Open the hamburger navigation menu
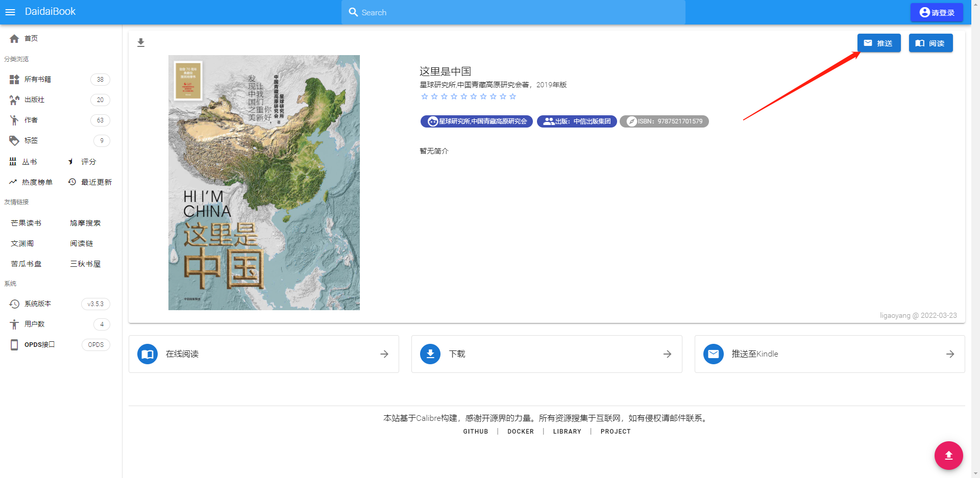Image resolution: width=980 pixels, height=478 pixels. [10, 12]
